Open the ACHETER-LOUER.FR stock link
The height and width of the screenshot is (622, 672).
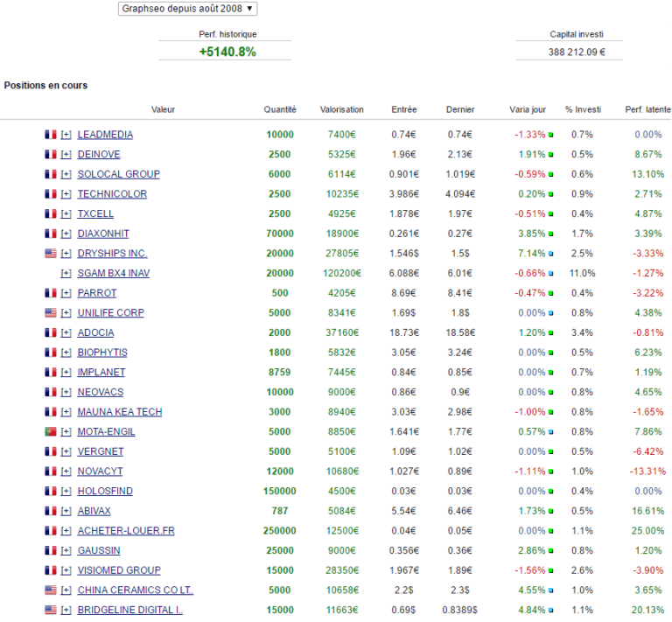(x=126, y=531)
